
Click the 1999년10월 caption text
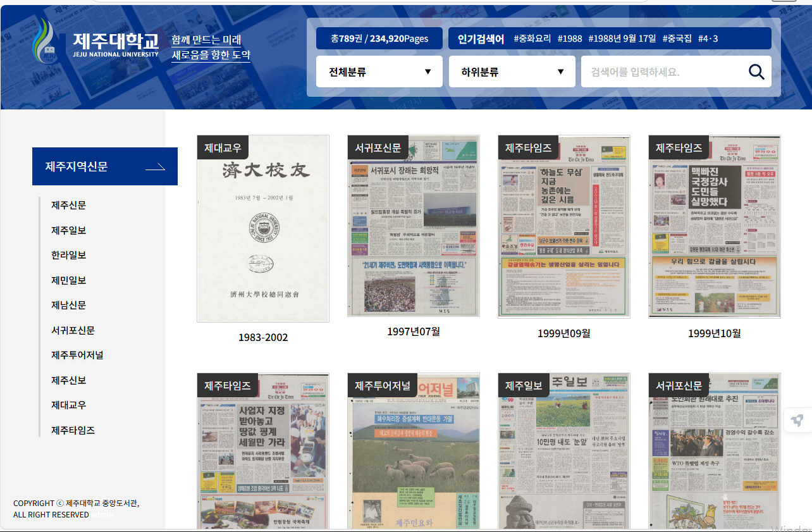715,333
